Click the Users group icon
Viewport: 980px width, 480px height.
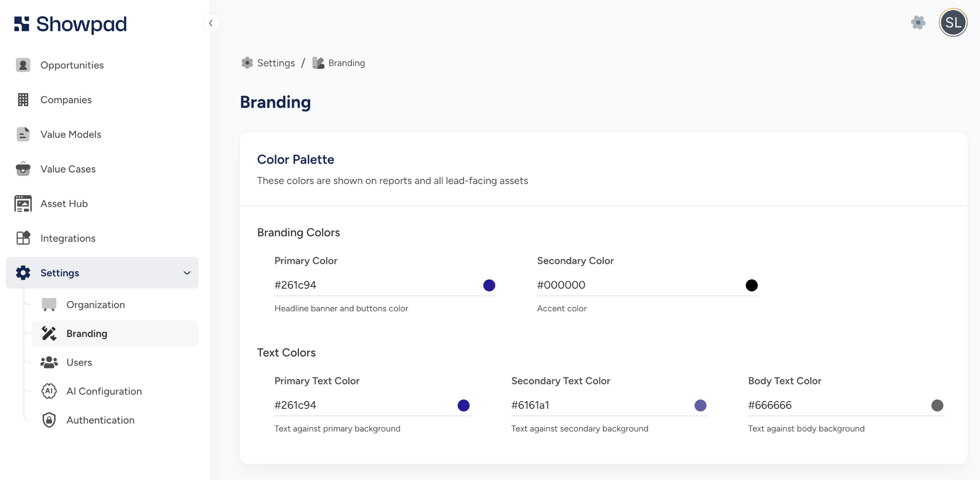(x=49, y=362)
